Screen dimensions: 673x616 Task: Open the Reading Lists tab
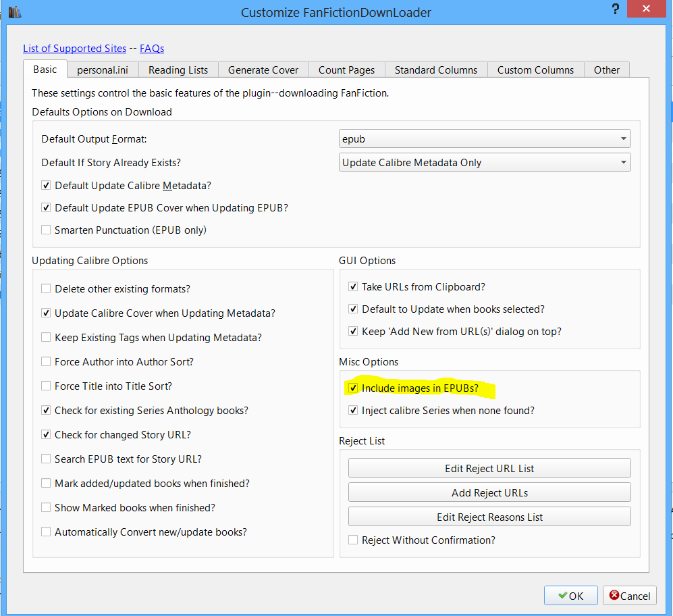click(178, 70)
